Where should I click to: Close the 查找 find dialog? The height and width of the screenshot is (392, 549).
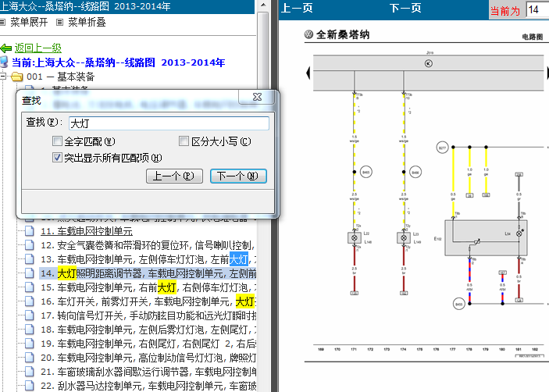pos(257,97)
